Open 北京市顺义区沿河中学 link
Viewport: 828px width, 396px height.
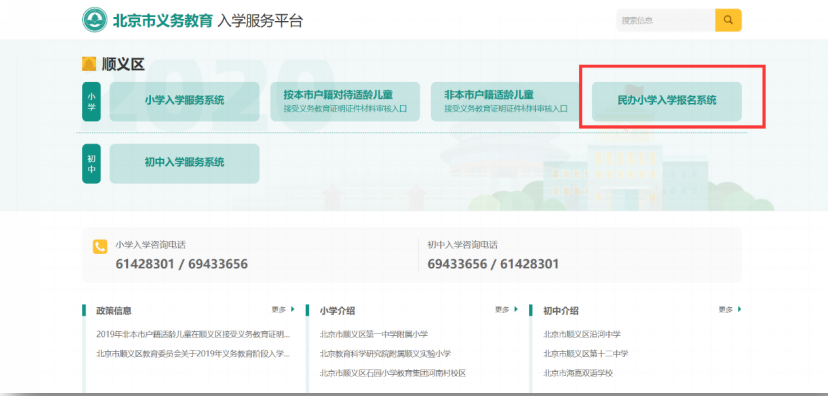click(x=582, y=334)
